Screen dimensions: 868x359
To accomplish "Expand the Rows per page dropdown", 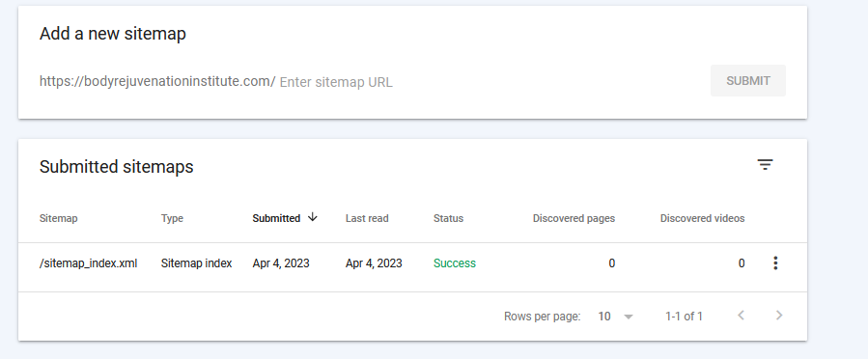I will pos(628,317).
